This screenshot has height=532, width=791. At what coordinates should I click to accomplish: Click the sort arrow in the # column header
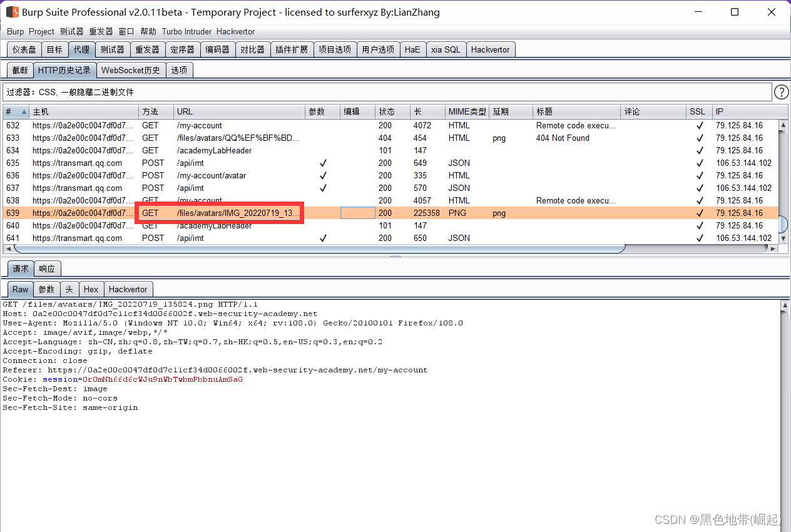[24, 112]
